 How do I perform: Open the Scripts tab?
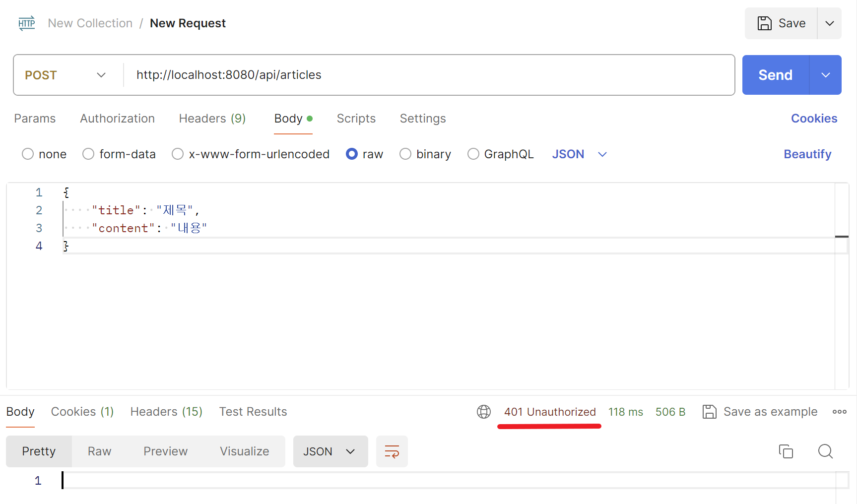click(356, 119)
